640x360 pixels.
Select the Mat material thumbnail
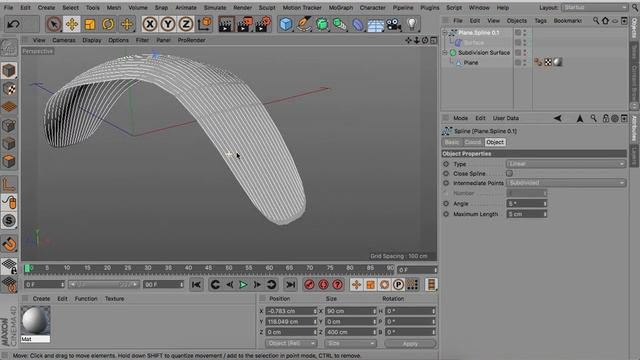36,320
